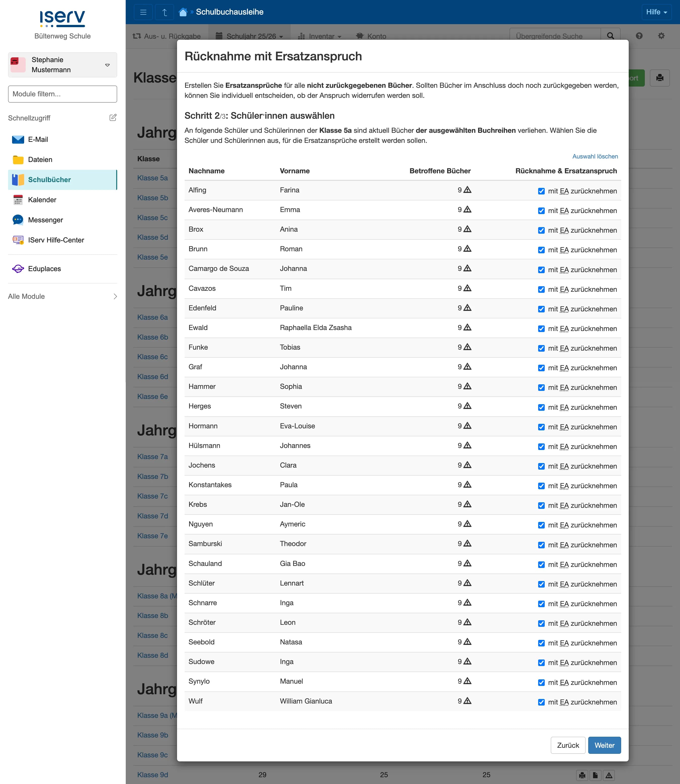This screenshot has width=680, height=784.
Task: Toggle the checkbox for Nguyen Aymeric
Action: tap(541, 525)
